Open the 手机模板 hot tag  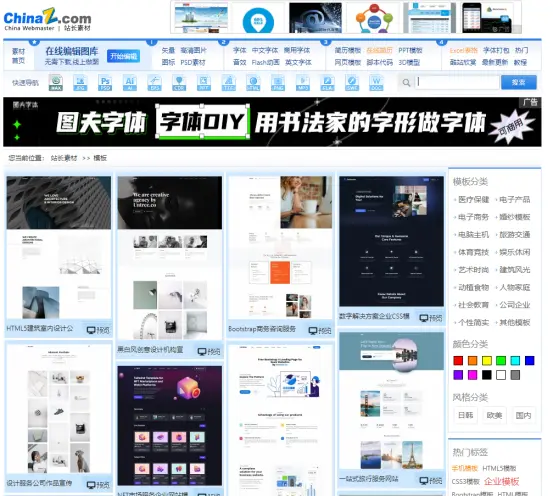[465, 468]
